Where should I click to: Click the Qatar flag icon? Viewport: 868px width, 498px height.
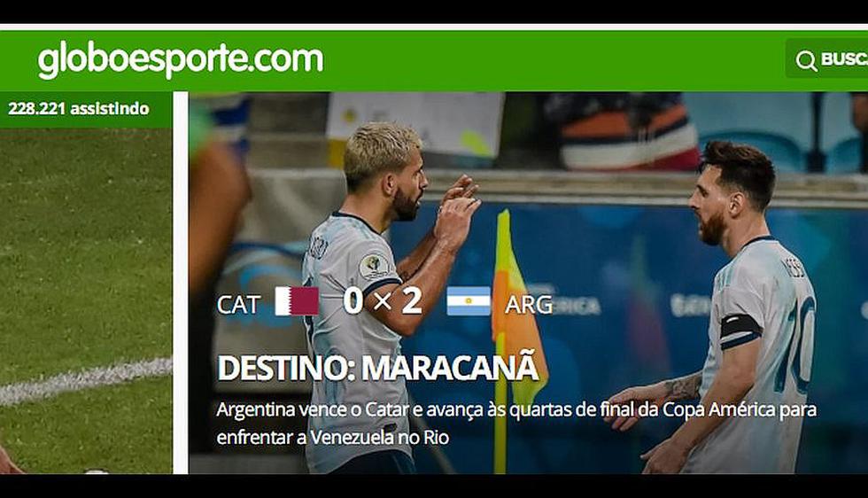[297, 301]
